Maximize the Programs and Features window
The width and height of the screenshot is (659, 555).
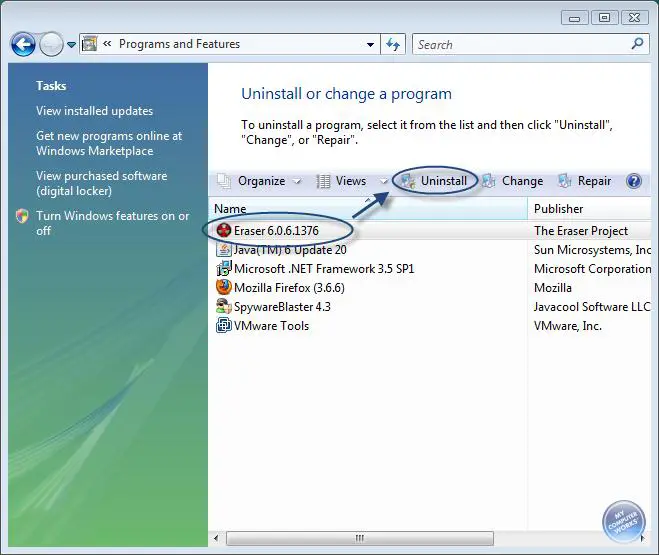604,18
